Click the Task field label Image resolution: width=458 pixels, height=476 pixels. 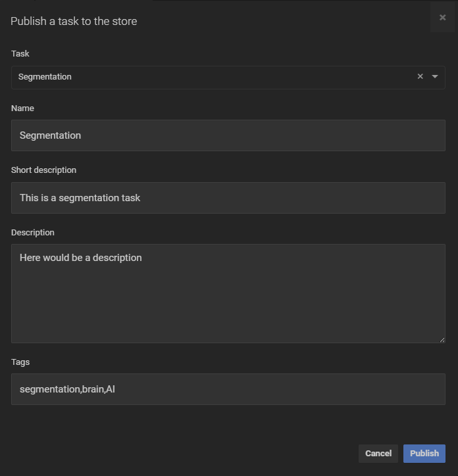(20, 54)
